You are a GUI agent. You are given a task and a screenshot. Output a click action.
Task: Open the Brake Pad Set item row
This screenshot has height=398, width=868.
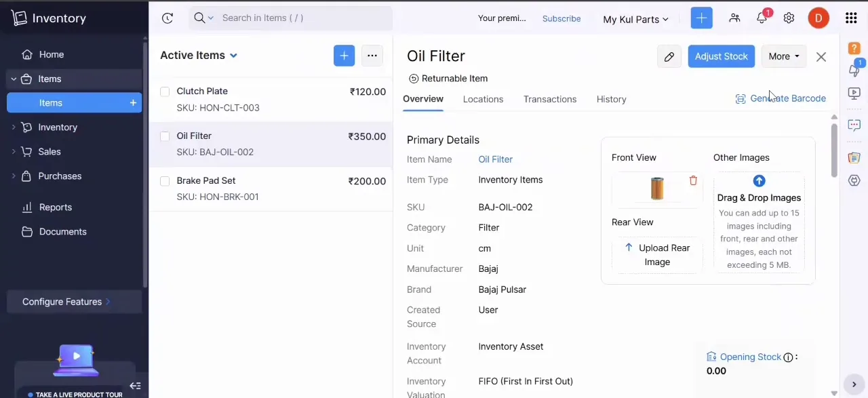pyautogui.click(x=271, y=188)
